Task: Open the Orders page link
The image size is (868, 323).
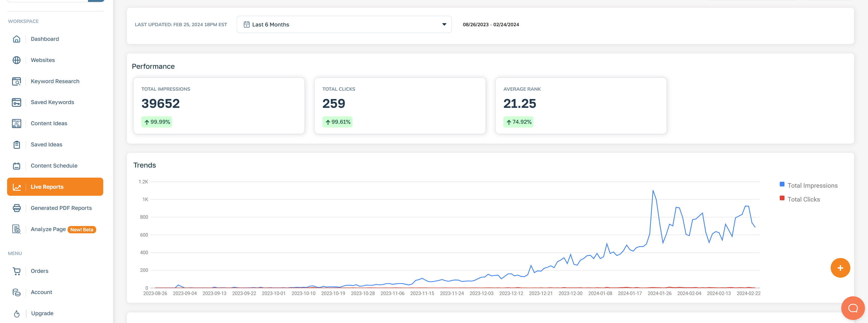Action: (39, 271)
